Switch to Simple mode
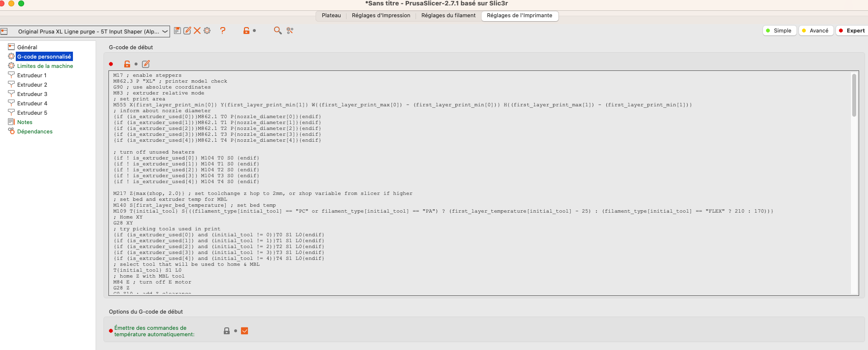 coord(780,31)
